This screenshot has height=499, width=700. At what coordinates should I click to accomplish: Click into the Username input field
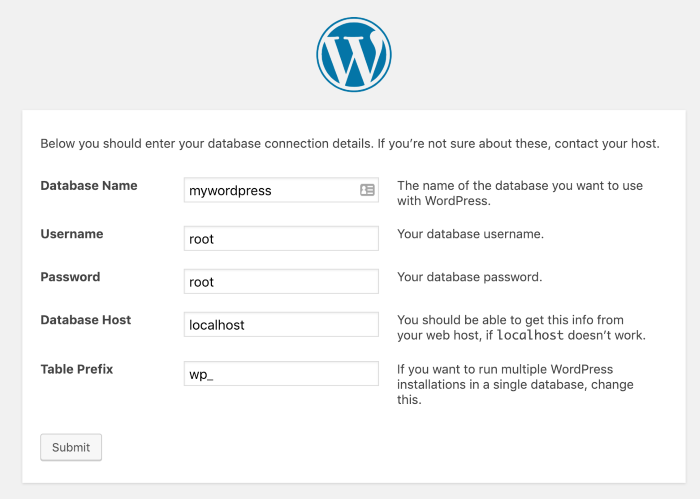[281, 238]
